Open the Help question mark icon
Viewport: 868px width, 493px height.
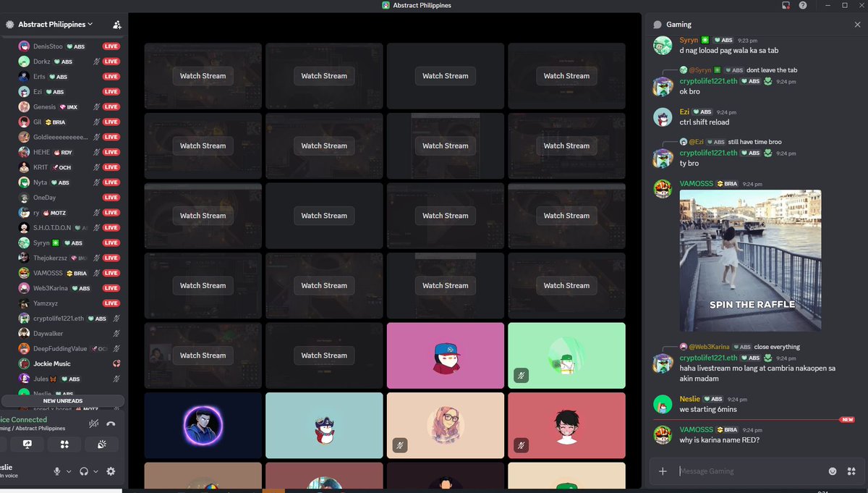click(x=803, y=5)
